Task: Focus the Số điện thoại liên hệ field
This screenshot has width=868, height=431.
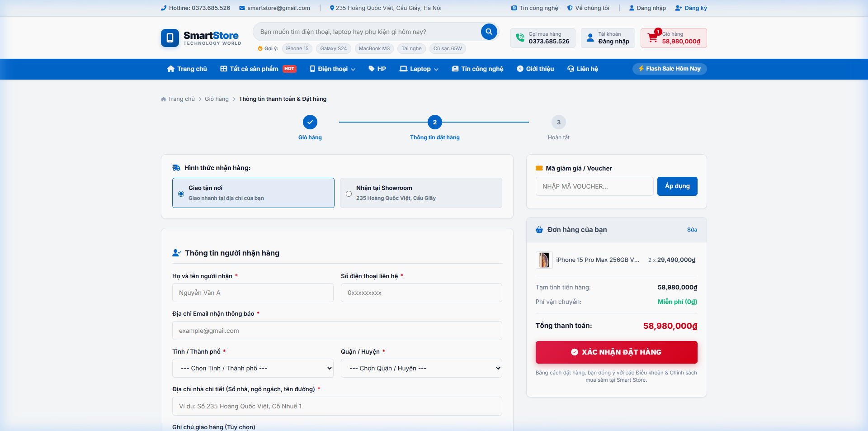Action: 421,293
